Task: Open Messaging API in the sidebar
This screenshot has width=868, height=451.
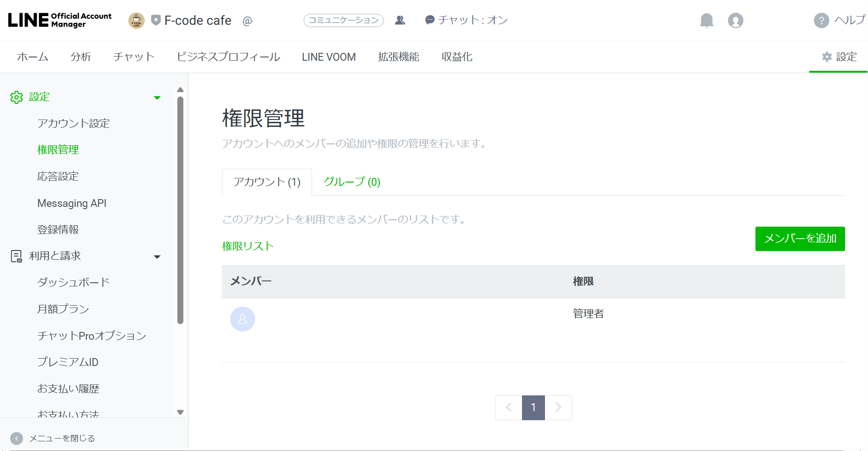Action: tap(72, 203)
